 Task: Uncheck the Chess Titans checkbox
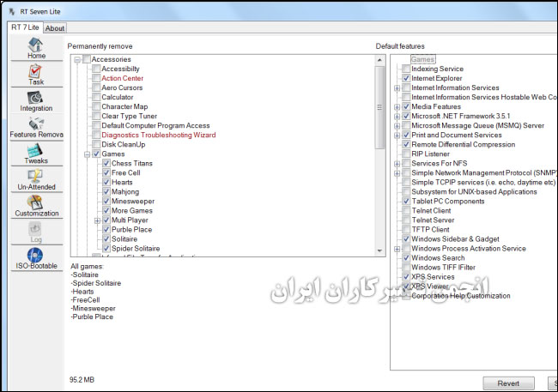pos(106,163)
